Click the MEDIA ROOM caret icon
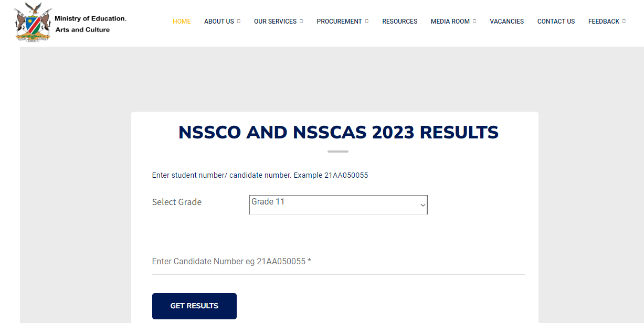 coord(475,21)
